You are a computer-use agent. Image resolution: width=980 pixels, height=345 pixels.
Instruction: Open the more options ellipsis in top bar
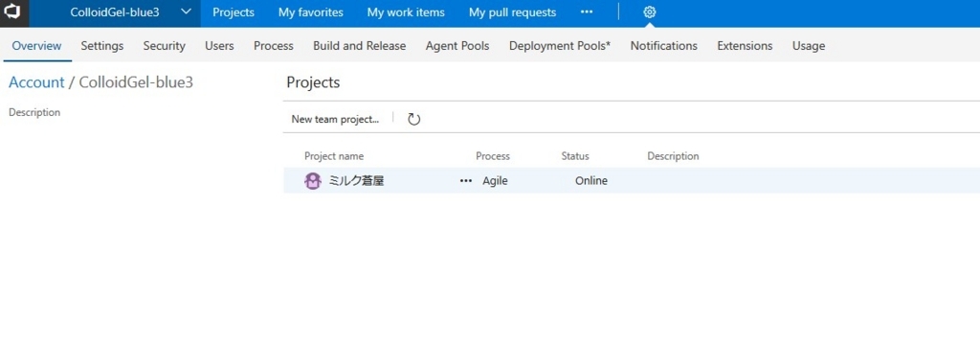click(x=587, y=11)
